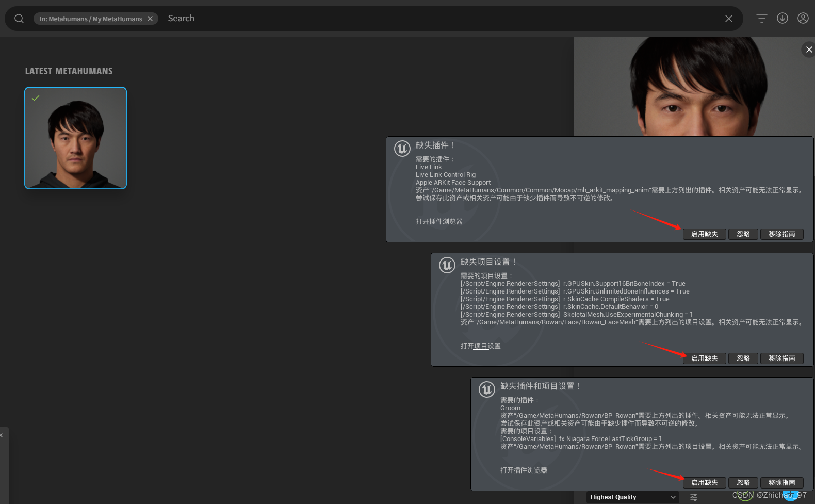Open the 打开项目设置 link
815x504 pixels.
pos(480,346)
